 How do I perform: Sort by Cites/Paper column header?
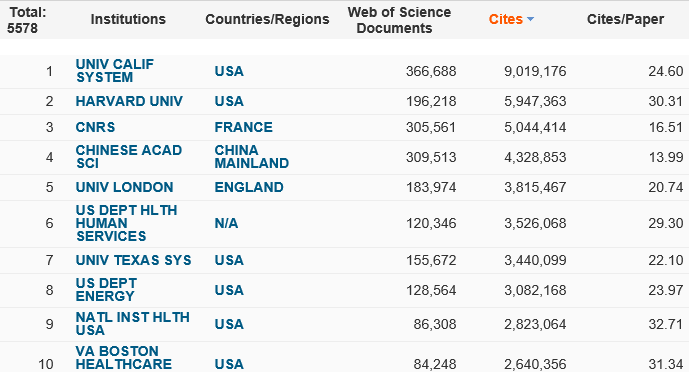point(625,19)
